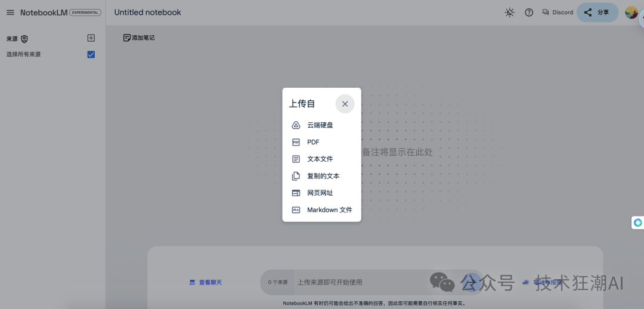Click the 来源 sources heading
644x309 pixels.
point(13,39)
